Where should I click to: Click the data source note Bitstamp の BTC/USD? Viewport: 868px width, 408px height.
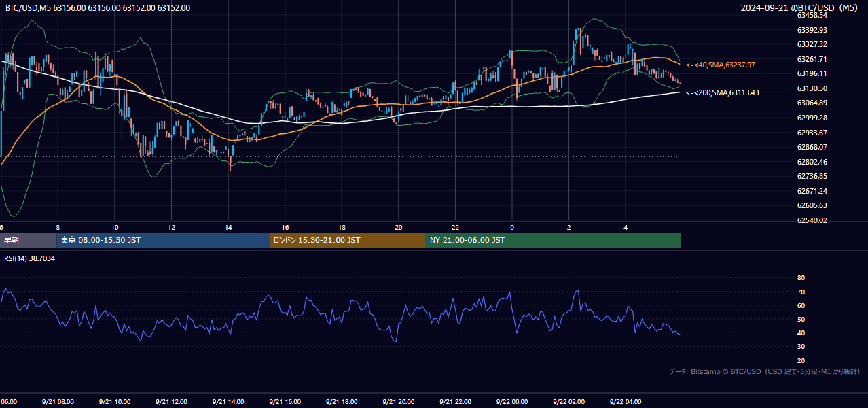765,371
